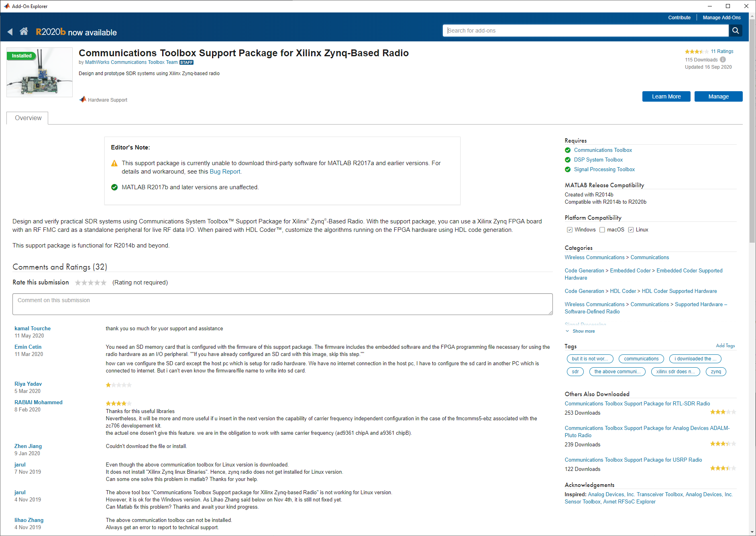
Task: Open the Bug Report link
Action: (x=225, y=172)
